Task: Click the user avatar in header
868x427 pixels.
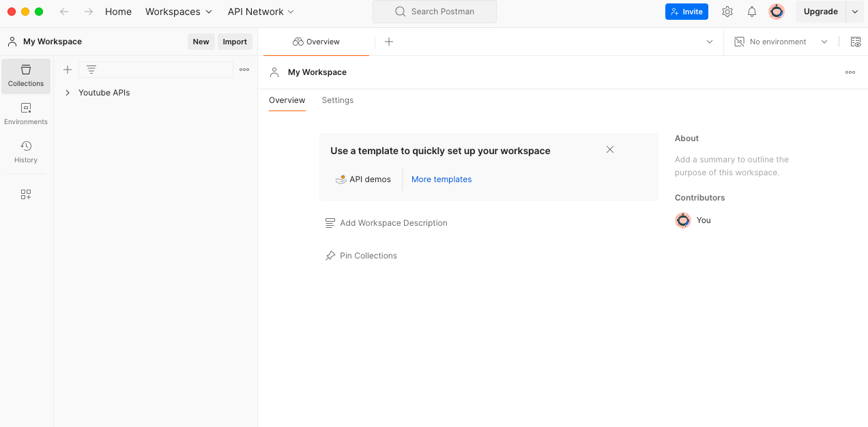Action: 777,12
